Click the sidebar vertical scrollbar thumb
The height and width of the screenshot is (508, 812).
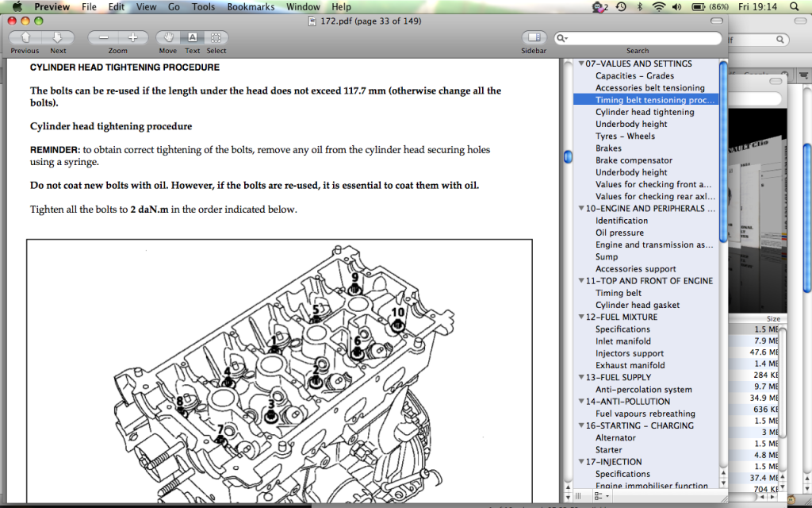tap(723, 151)
